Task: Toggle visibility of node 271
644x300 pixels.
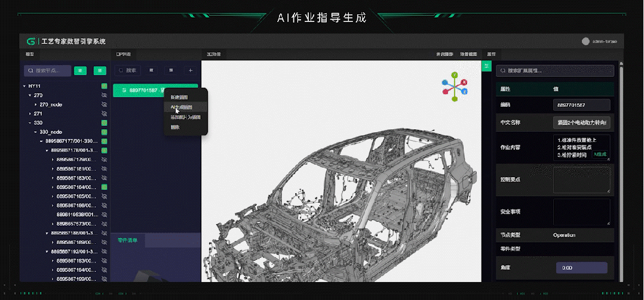Action: tap(105, 113)
